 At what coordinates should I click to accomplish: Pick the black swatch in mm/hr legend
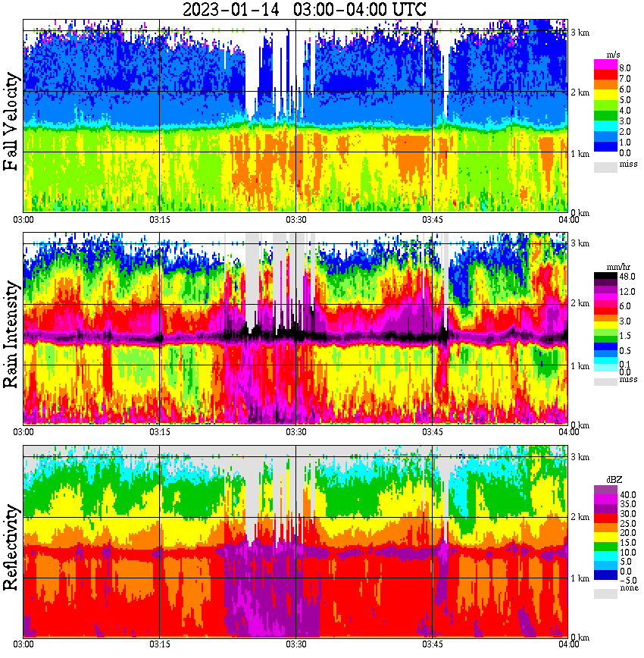click(x=605, y=276)
